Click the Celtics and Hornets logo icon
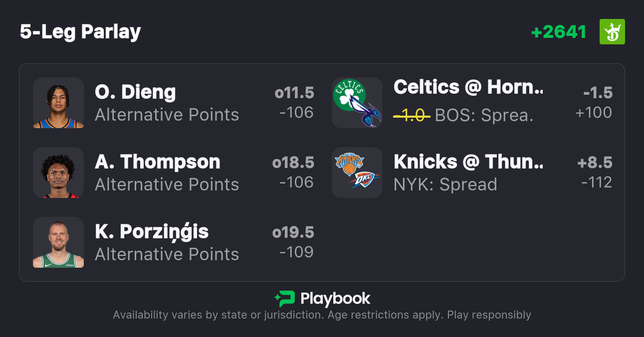Image resolution: width=644 pixels, height=337 pixels. (x=357, y=103)
